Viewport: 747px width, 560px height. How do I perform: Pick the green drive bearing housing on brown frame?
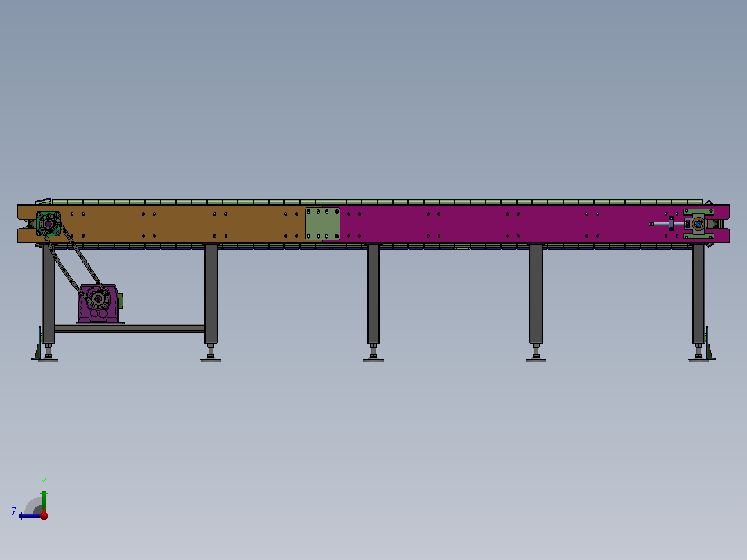click(49, 224)
